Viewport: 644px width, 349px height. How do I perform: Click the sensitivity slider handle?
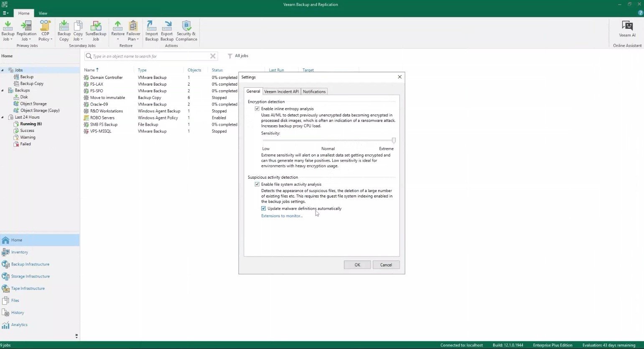pos(394,141)
